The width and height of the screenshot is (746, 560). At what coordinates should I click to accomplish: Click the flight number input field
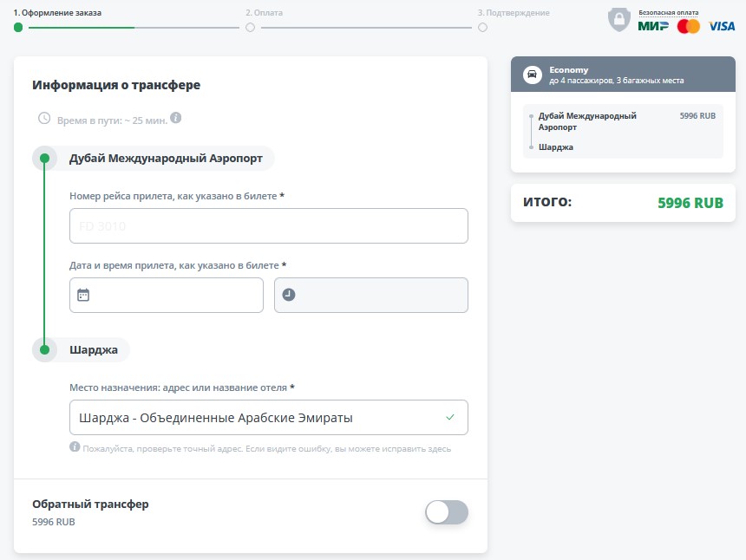[x=269, y=226]
